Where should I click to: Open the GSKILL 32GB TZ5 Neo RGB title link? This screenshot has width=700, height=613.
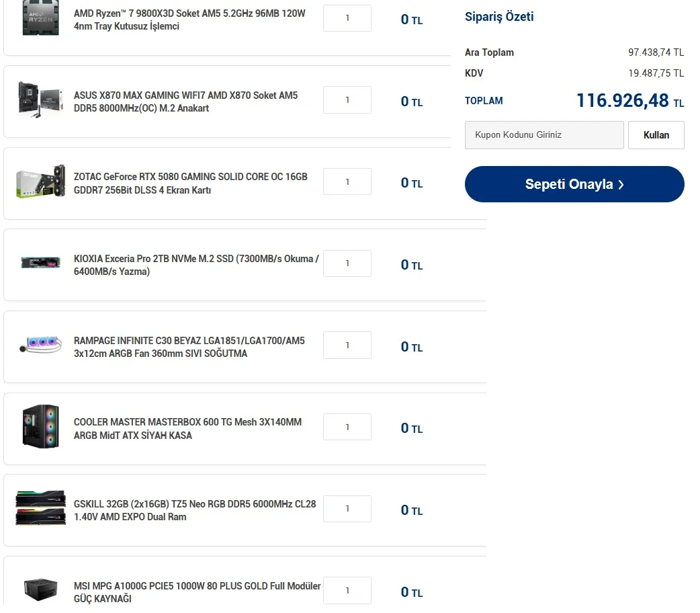[x=194, y=510]
